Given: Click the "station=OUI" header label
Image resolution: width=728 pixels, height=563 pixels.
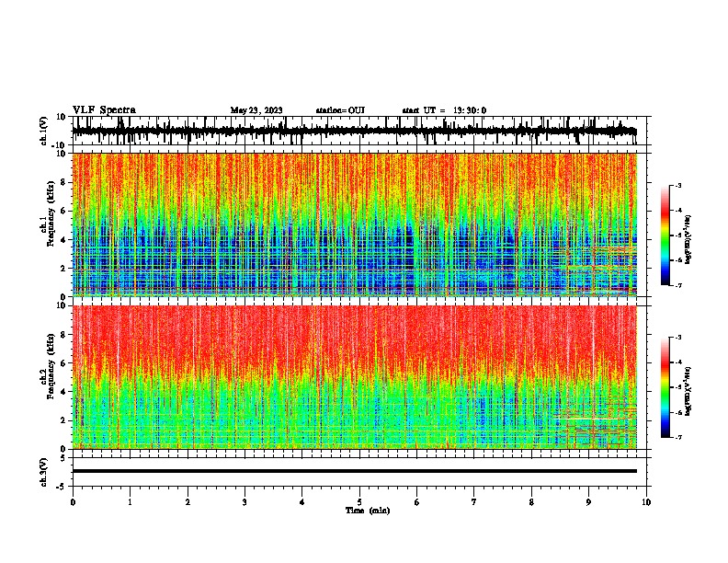Looking at the screenshot, I should click(x=340, y=110).
